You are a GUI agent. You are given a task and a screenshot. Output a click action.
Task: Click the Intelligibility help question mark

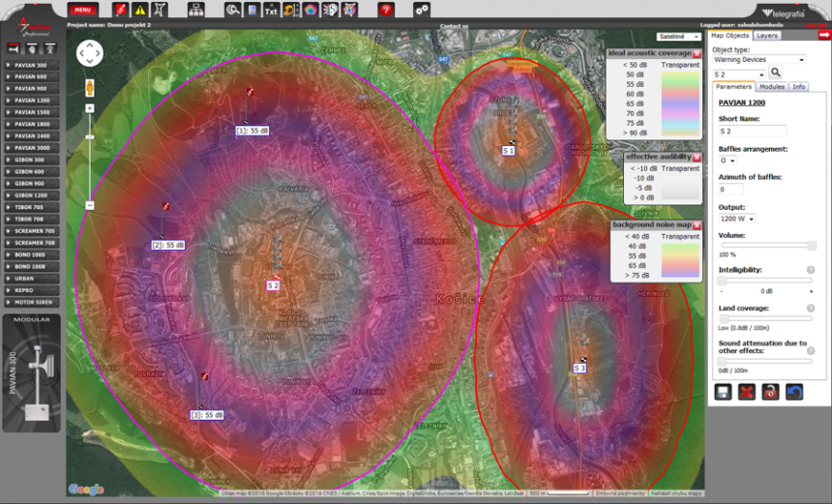(811, 270)
